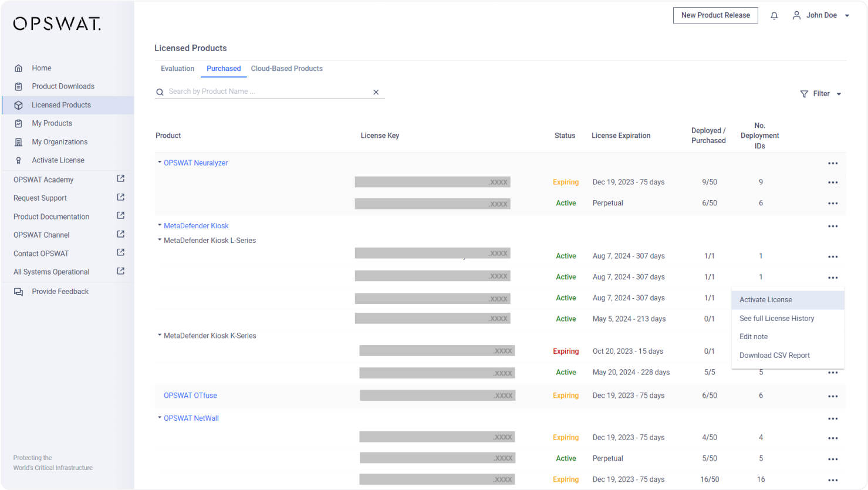The image size is (868, 490).
Task: Choose Activate License from the context menu
Action: coord(788,300)
